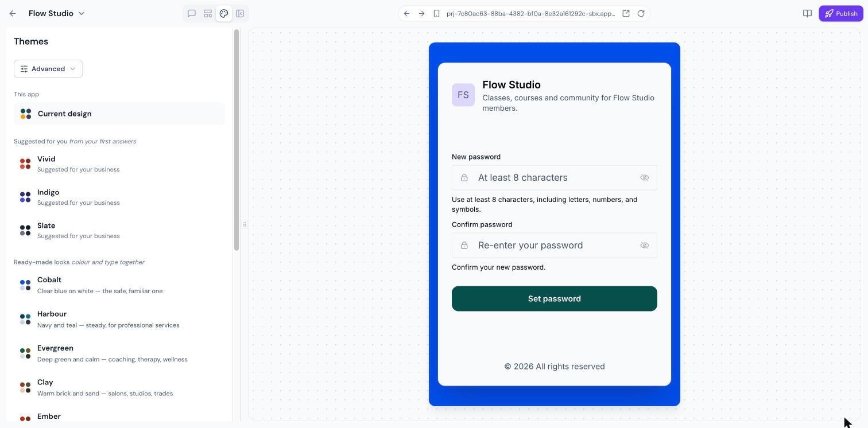
Task: Focus the New password input field
Action: pos(555,178)
